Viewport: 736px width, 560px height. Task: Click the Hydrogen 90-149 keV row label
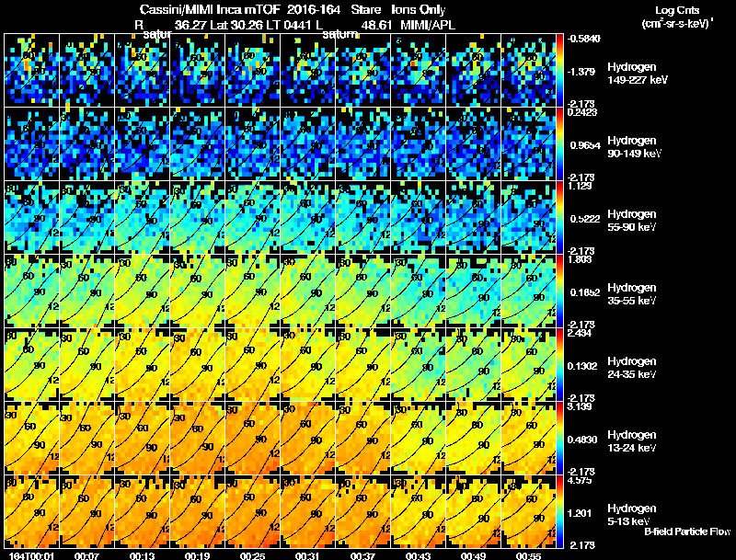tap(634, 147)
